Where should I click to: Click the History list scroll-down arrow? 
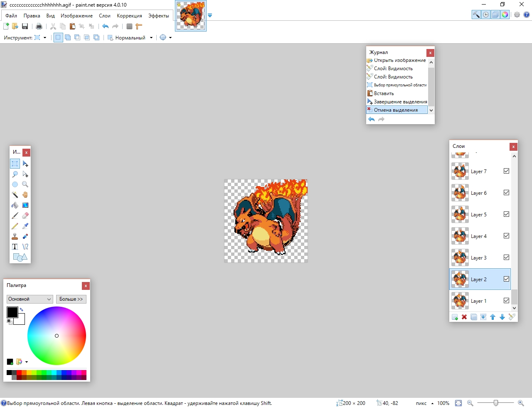point(431,110)
